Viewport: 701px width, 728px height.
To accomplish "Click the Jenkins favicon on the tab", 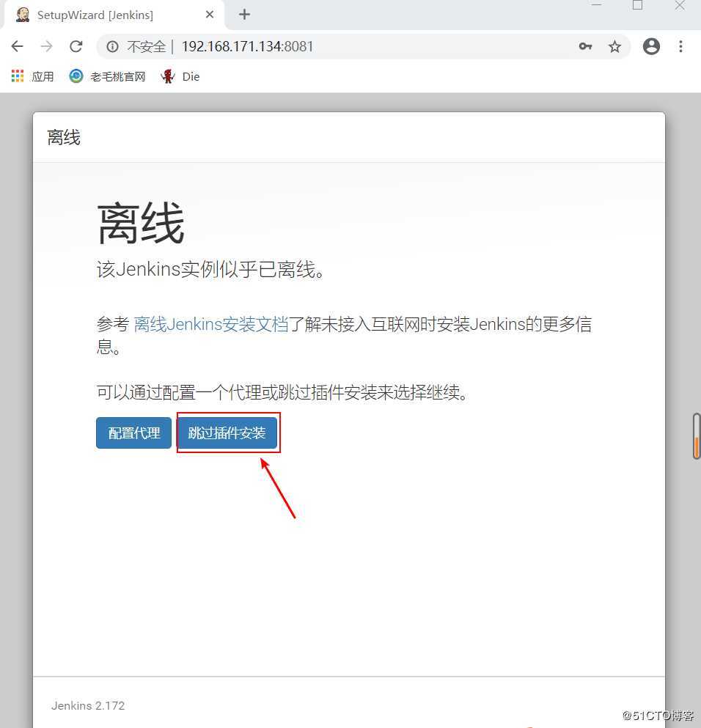I will pos(22,15).
